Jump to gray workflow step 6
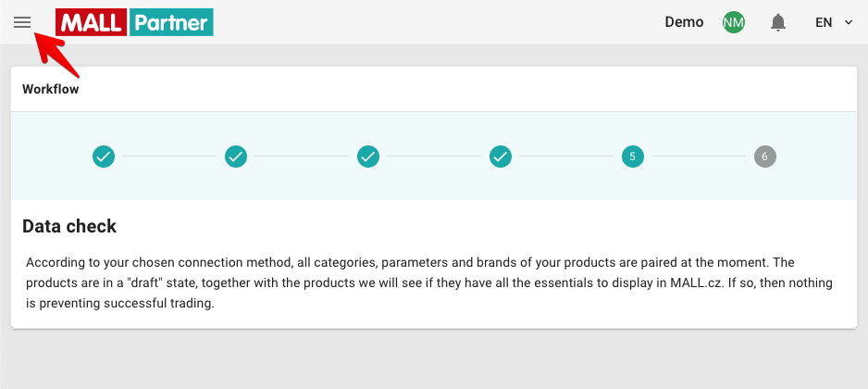868x389 pixels. pos(765,157)
